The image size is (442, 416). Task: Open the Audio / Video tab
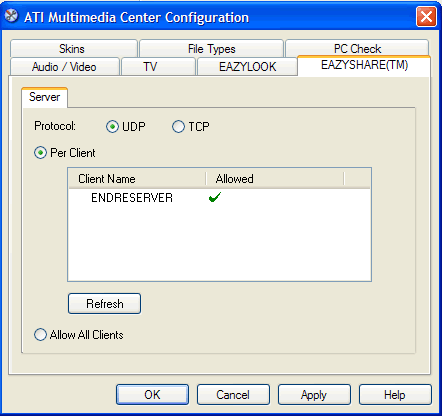[65, 66]
